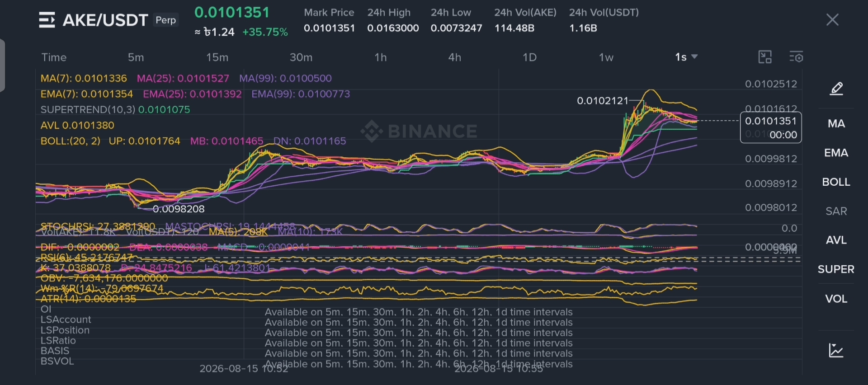
Task: Click the OBV indicator readout
Action: [x=104, y=278]
